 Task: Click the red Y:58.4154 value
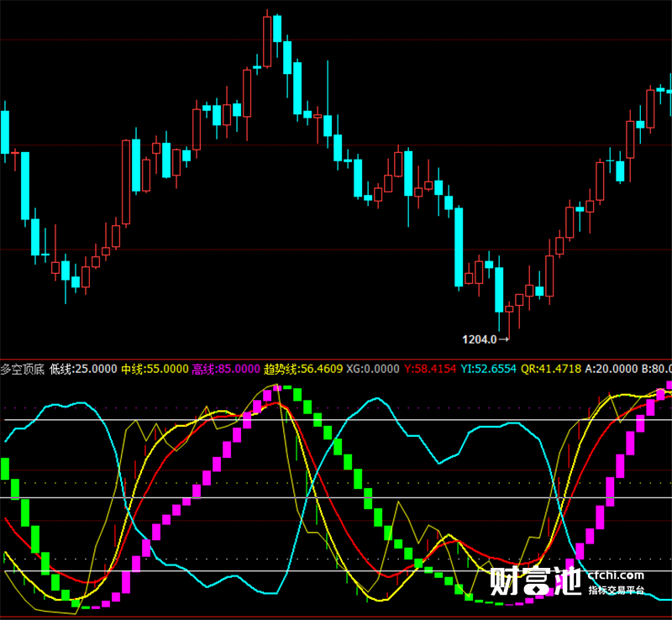pos(430,369)
